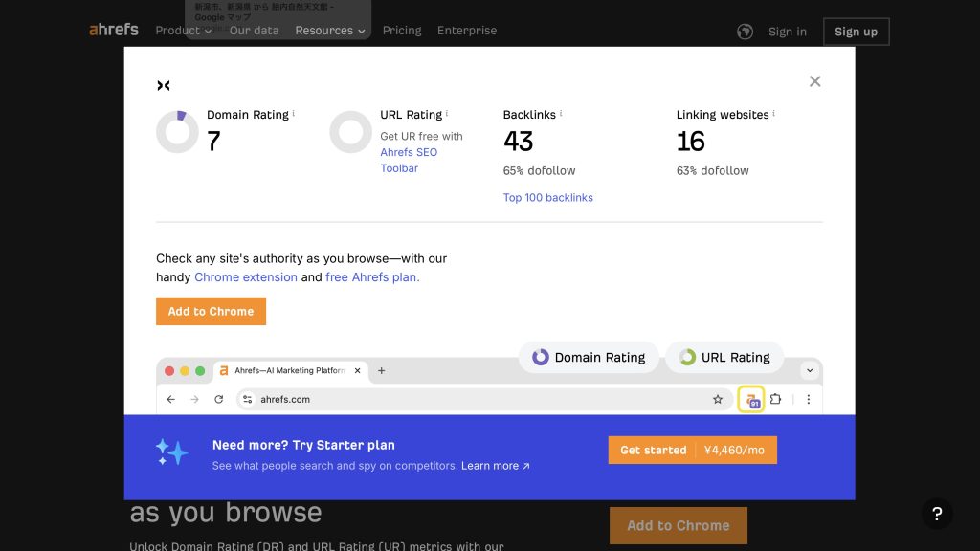Close the results modal with X

pyautogui.click(x=814, y=81)
